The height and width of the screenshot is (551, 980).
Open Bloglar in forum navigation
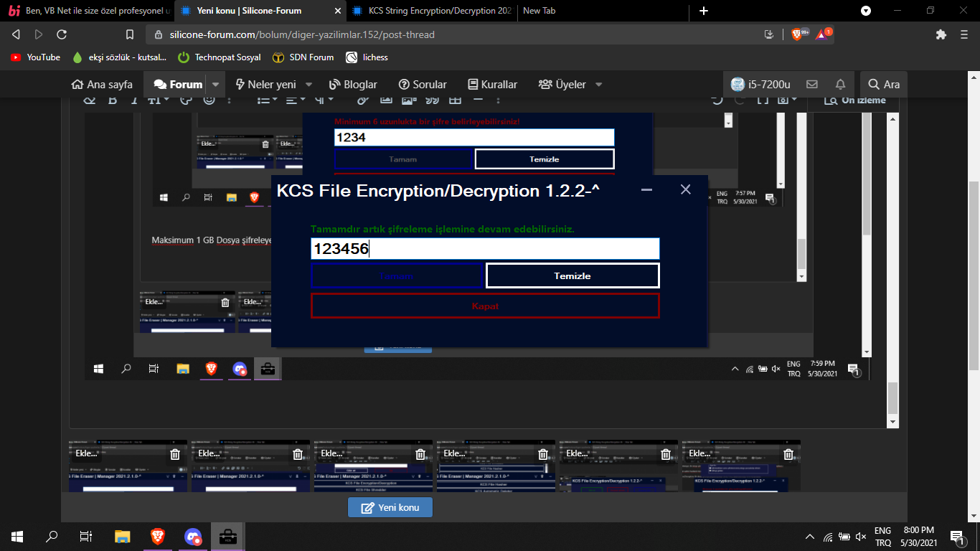point(353,85)
